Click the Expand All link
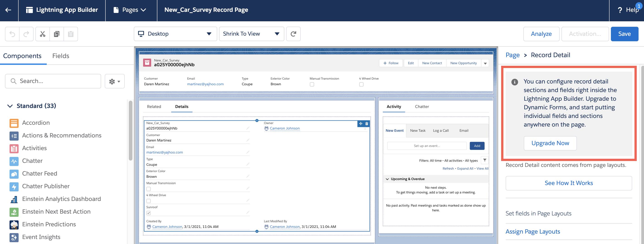The image size is (644, 244). (465, 169)
